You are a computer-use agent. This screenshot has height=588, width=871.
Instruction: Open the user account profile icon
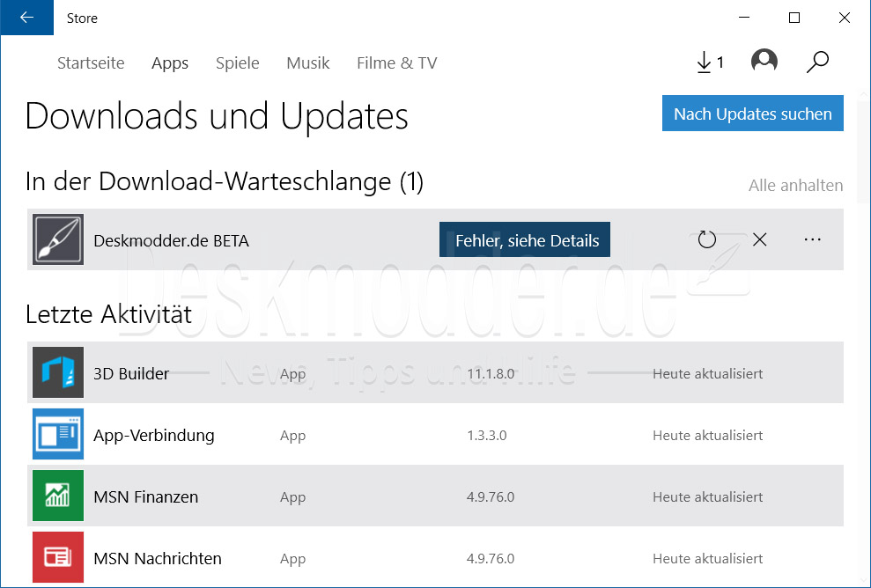[764, 61]
